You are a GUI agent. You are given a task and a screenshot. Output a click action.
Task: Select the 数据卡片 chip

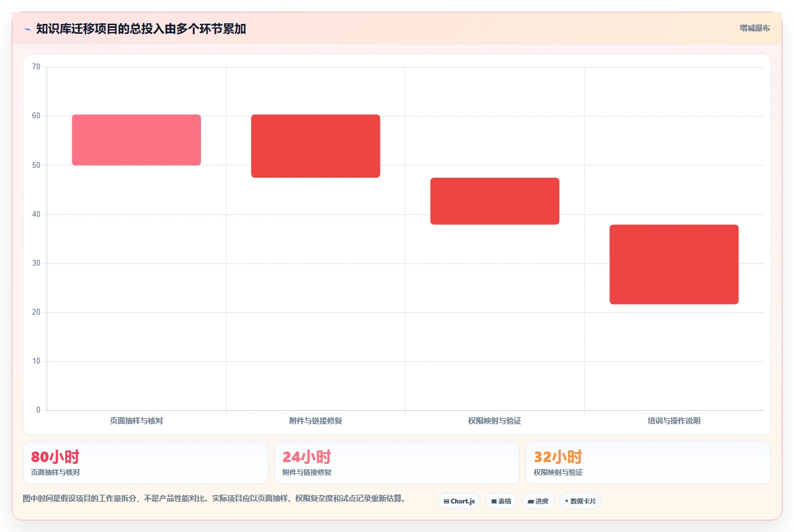tap(580, 501)
